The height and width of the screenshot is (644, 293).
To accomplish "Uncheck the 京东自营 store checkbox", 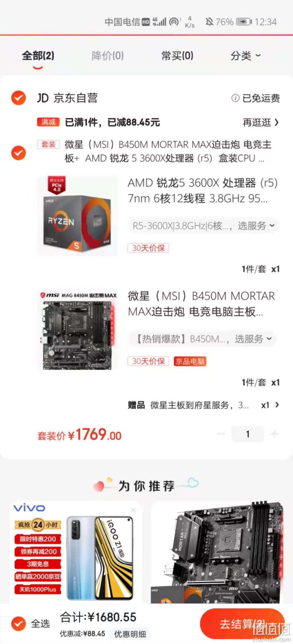I will point(18,98).
